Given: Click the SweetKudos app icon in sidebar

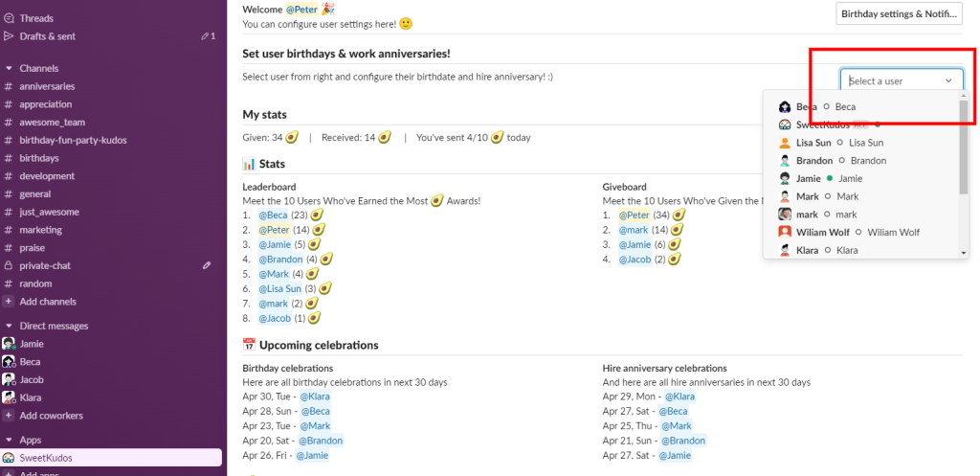Looking at the screenshot, I should pos(9,458).
